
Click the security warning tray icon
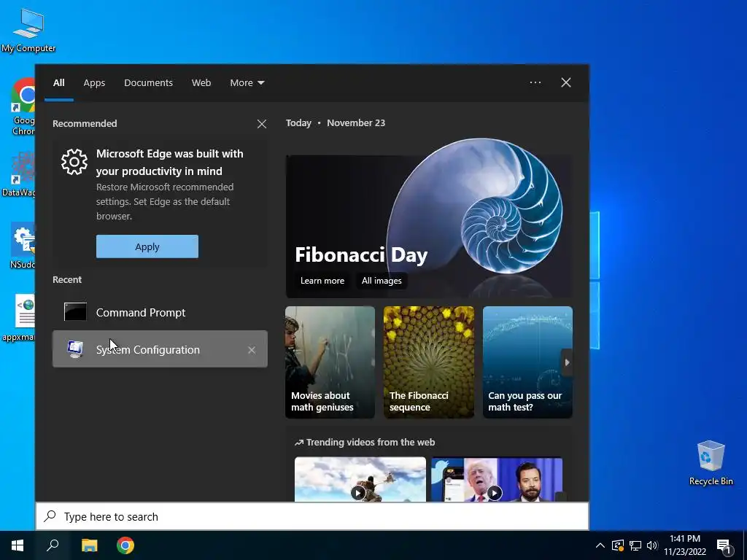(x=617, y=545)
